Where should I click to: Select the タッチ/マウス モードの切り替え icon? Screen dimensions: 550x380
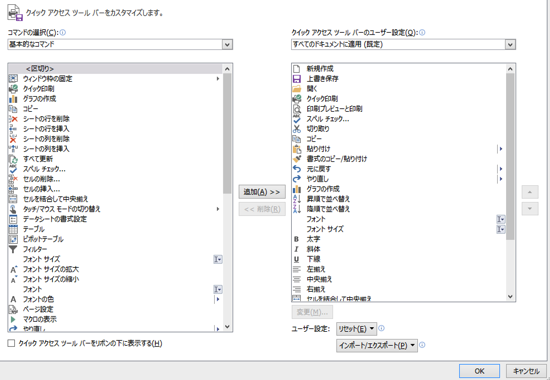pos(13,209)
